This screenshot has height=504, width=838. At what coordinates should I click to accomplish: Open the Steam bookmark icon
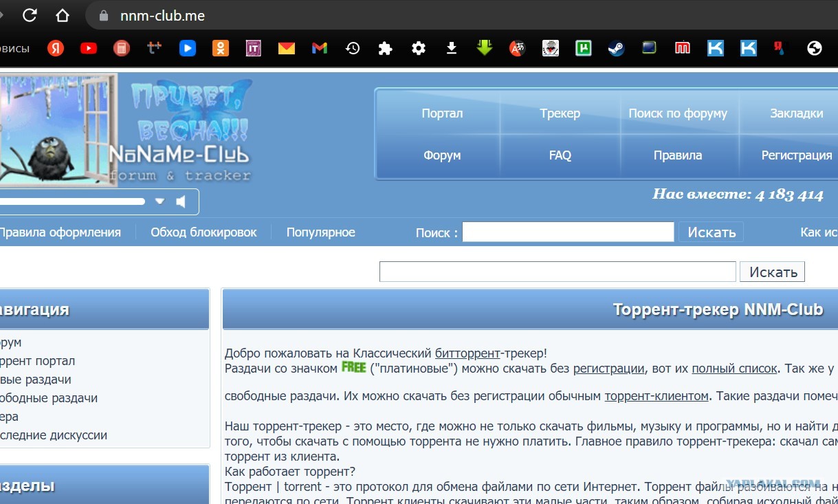click(x=617, y=48)
